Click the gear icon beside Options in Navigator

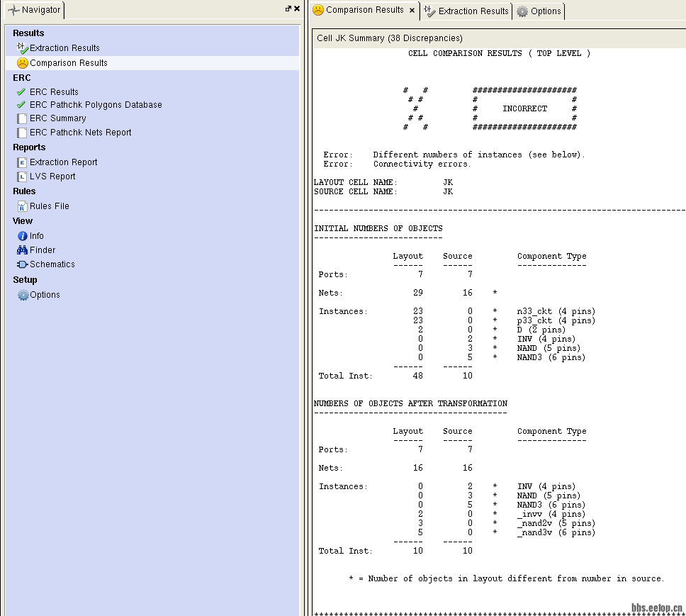[x=23, y=295]
